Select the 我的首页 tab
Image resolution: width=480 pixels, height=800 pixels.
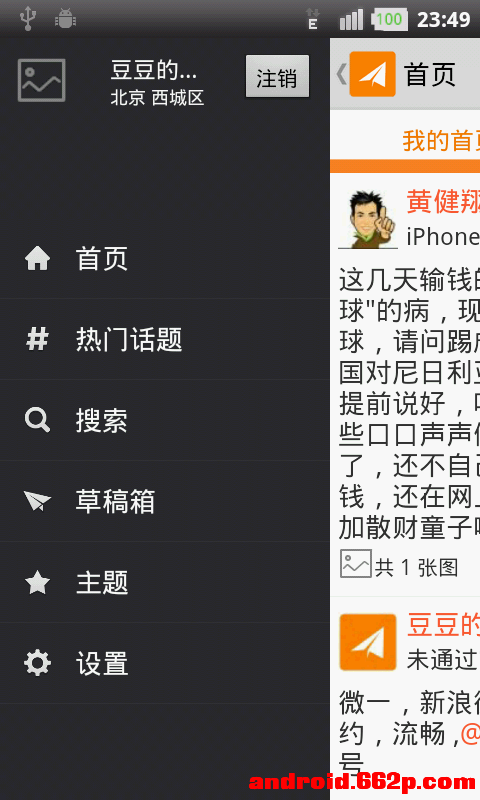click(441, 141)
